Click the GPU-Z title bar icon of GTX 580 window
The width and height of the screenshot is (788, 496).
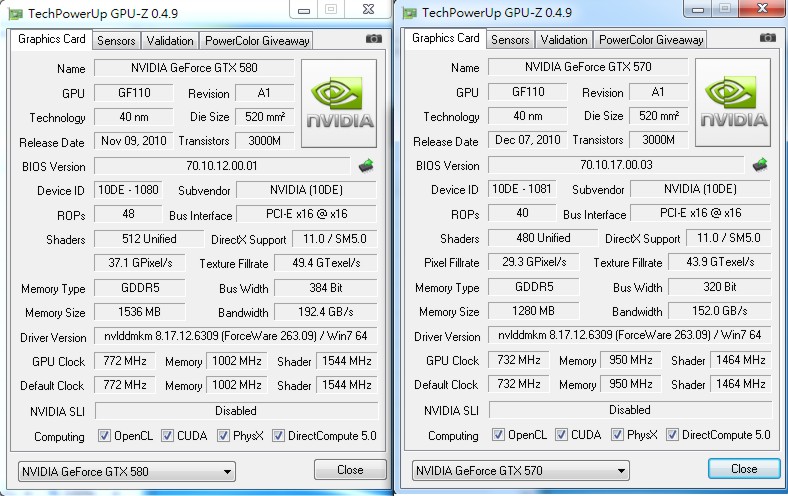click(x=16, y=14)
